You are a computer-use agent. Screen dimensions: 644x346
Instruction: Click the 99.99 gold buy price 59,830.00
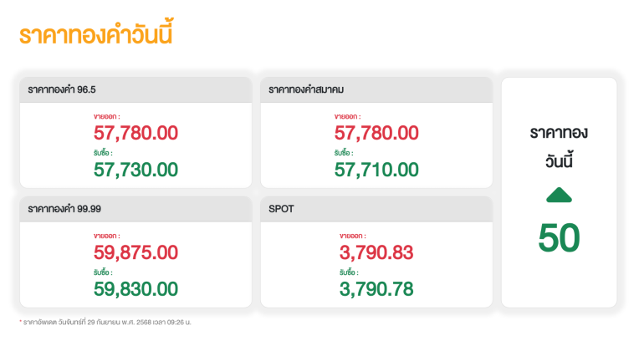[135, 289]
